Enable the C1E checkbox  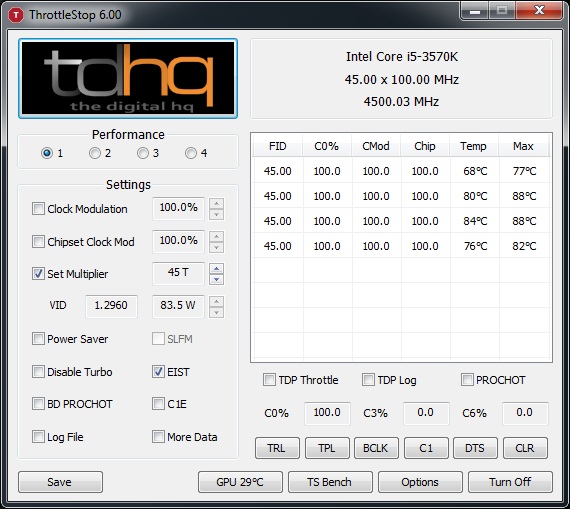pos(158,404)
